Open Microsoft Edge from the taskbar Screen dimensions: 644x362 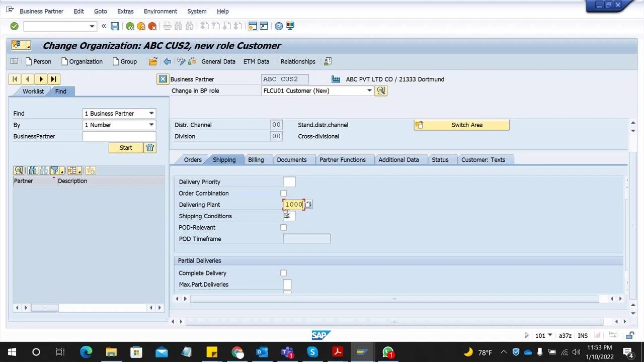[x=86, y=352]
